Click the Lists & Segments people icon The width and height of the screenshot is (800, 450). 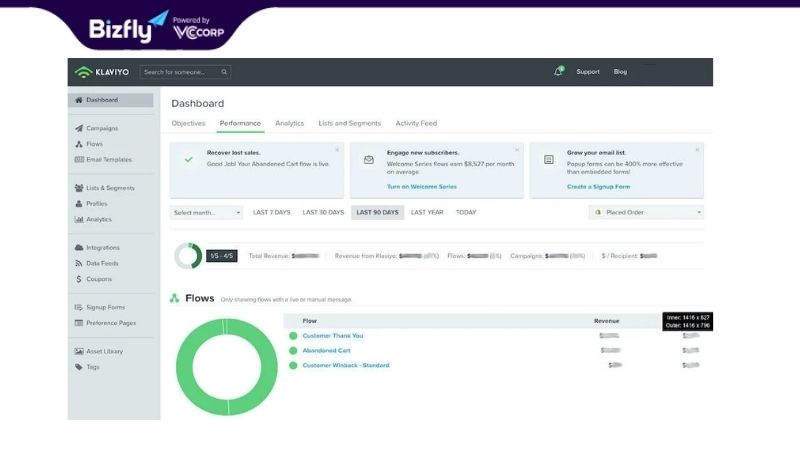79,188
